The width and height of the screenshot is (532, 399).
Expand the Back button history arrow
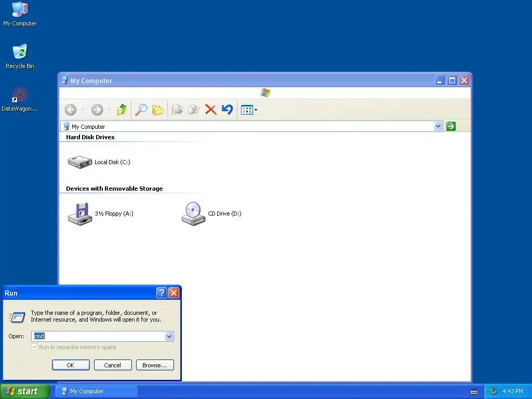[x=83, y=110]
